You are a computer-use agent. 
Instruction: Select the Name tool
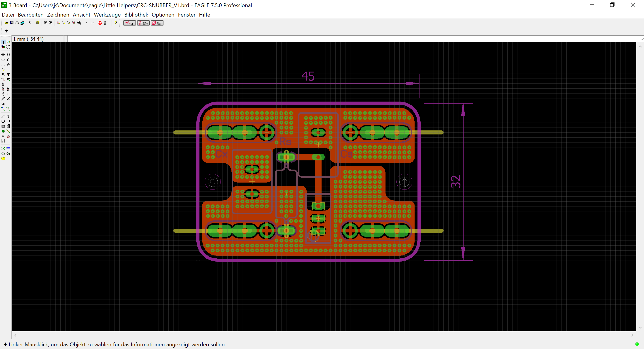click(3, 89)
